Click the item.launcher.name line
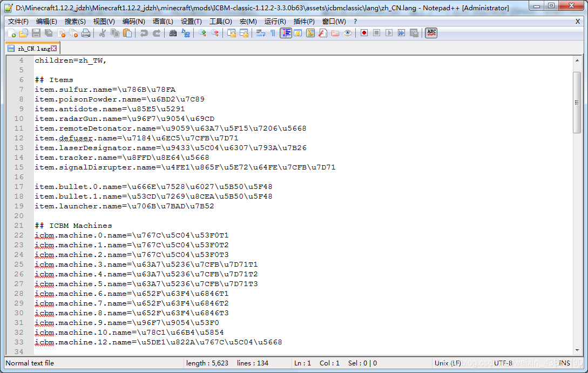The image size is (588, 373). [x=125, y=206]
